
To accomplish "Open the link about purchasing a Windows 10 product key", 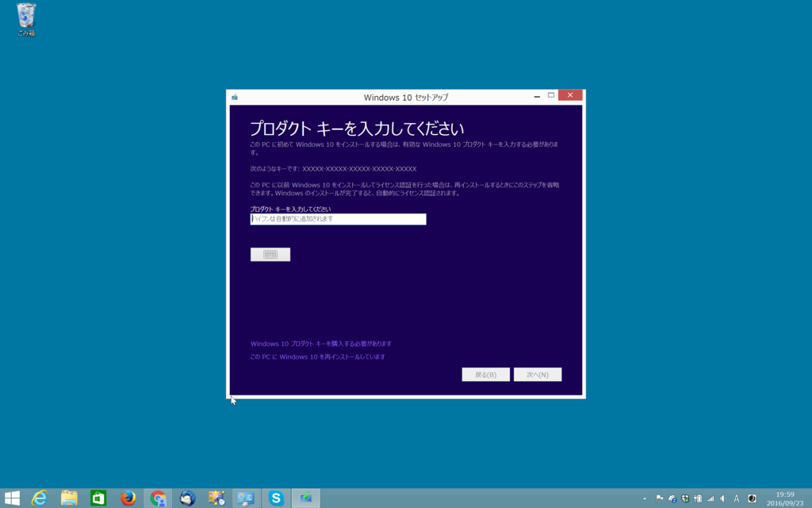I will 321,344.
